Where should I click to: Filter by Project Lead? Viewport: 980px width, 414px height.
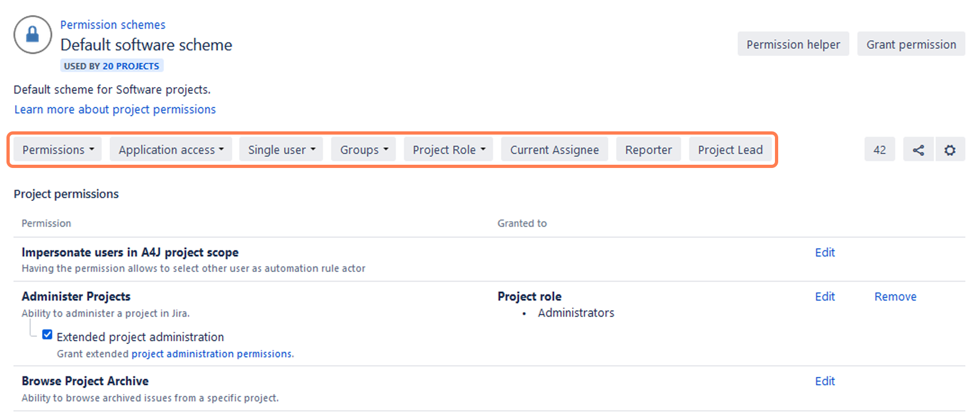730,150
